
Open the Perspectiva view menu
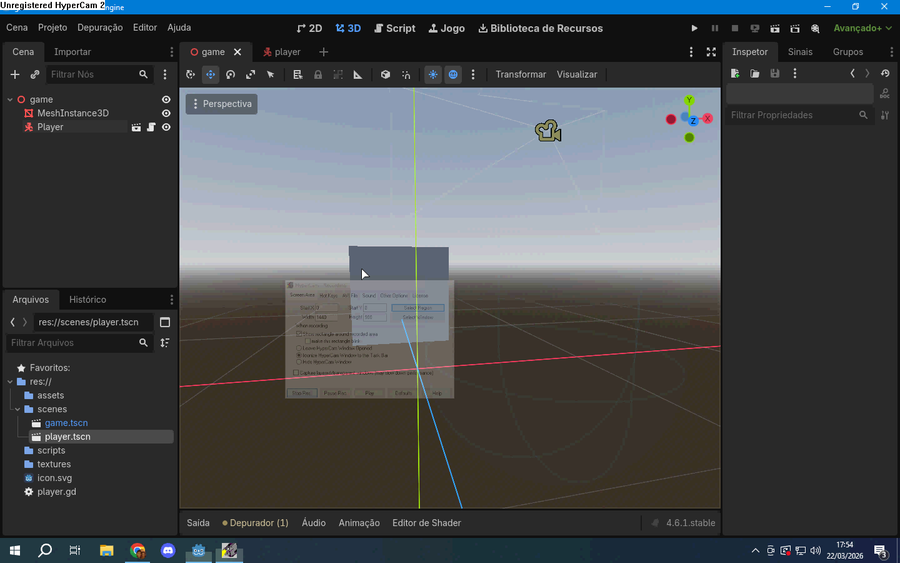[x=222, y=104]
